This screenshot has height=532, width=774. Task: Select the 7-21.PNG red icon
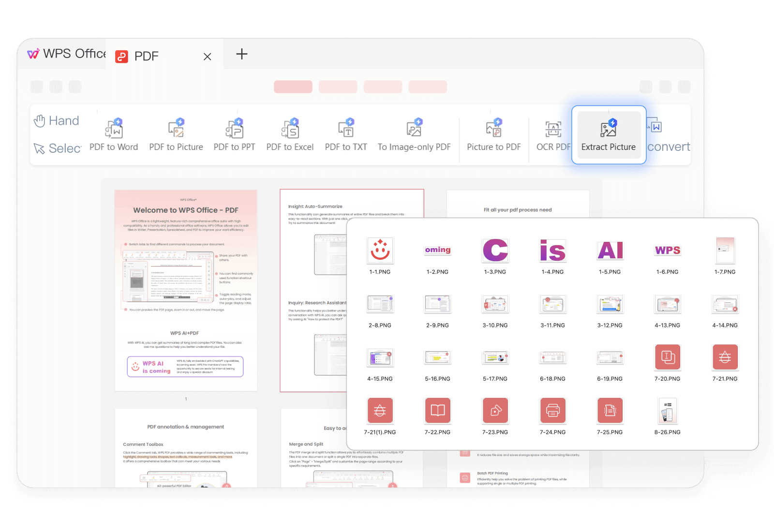click(725, 357)
